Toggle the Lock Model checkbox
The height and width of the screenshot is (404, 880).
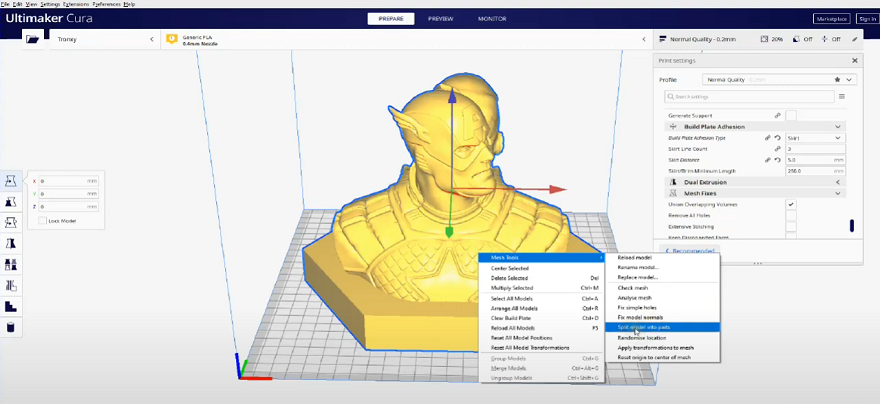point(42,221)
